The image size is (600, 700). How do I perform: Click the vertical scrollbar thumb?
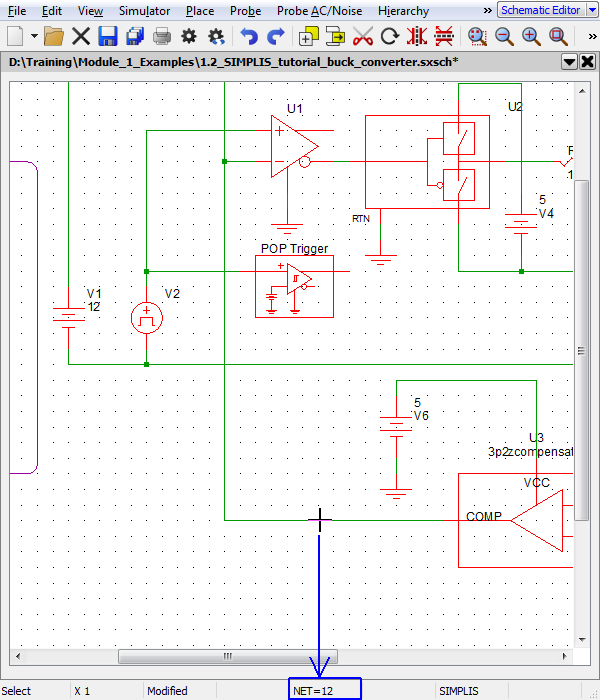(x=581, y=350)
